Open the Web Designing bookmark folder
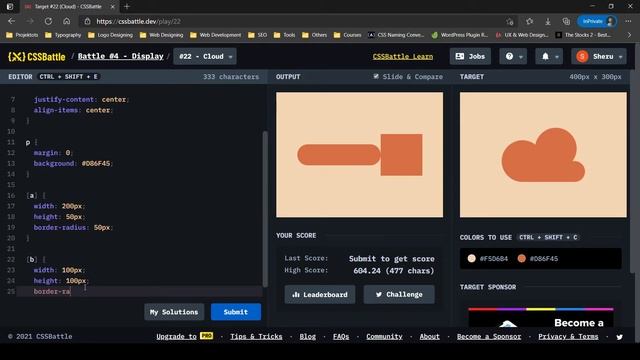The image size is (640, 360). 162,35
